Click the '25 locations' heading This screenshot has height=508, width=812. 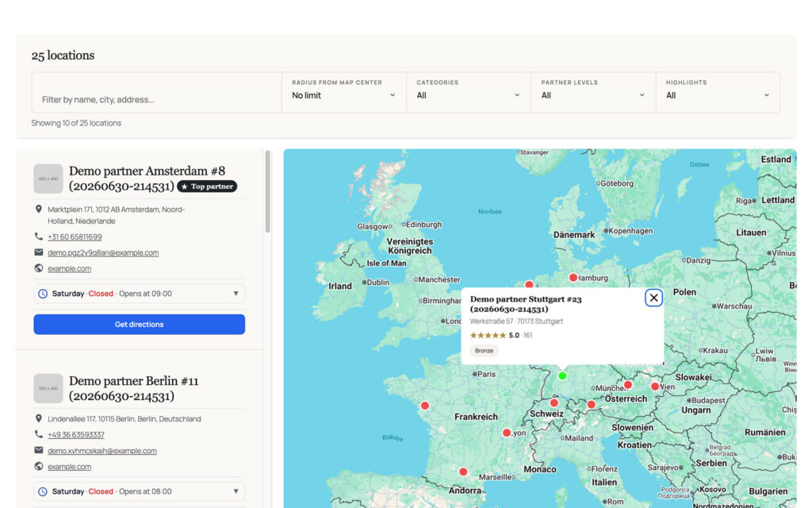pyautogui.click(x=63, y=56)
